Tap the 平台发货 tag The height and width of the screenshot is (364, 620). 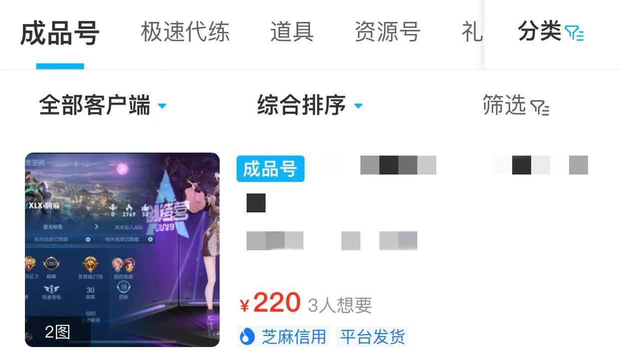click(x=372, y=337)
